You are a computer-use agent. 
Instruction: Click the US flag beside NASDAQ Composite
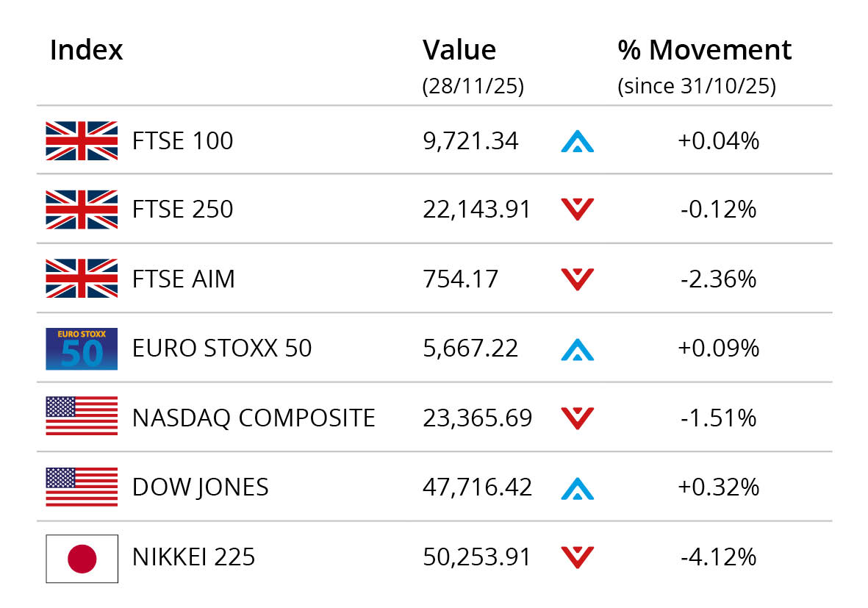tap(82, 418)
